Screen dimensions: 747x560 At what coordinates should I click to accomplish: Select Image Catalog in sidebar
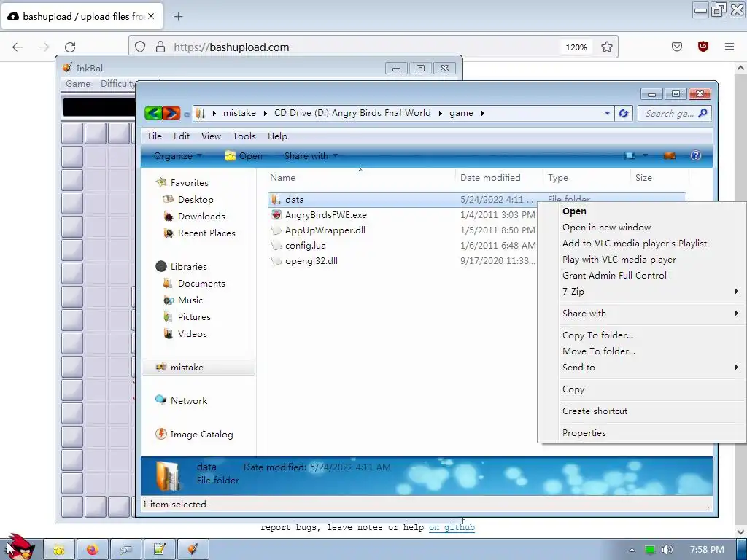(201, 435)
